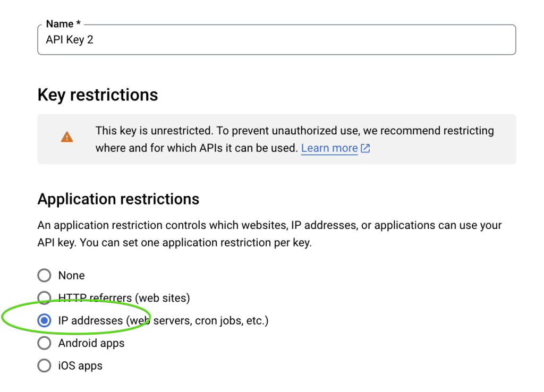Click the Name input field
The height and width of the screenshot is (392, 544).
(276, 40)
